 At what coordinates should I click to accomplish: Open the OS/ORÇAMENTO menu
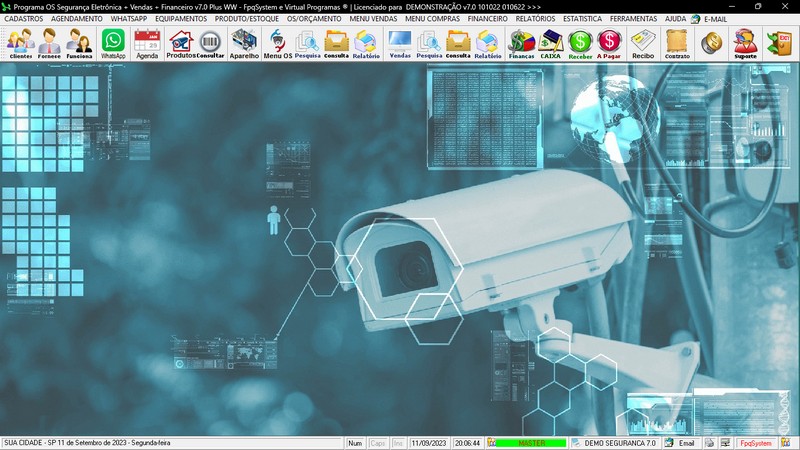coord(314,19)
